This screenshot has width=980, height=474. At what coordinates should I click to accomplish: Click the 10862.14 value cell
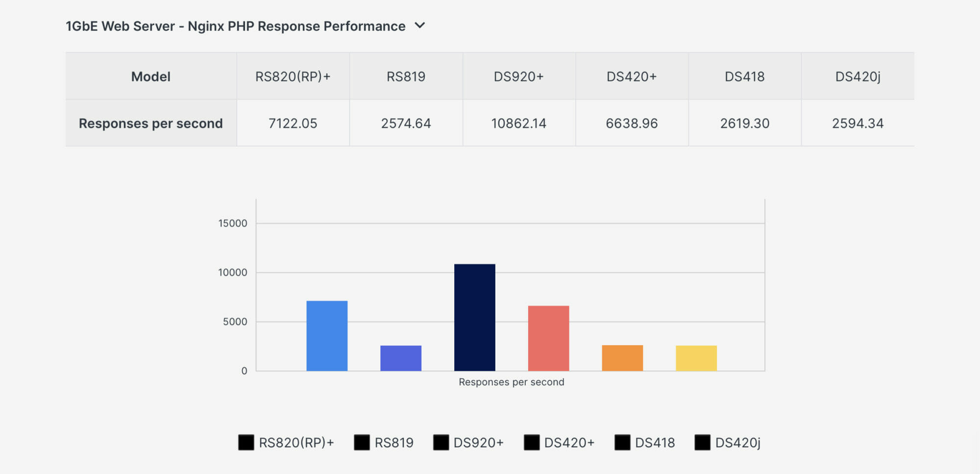(x=519, y=123)
